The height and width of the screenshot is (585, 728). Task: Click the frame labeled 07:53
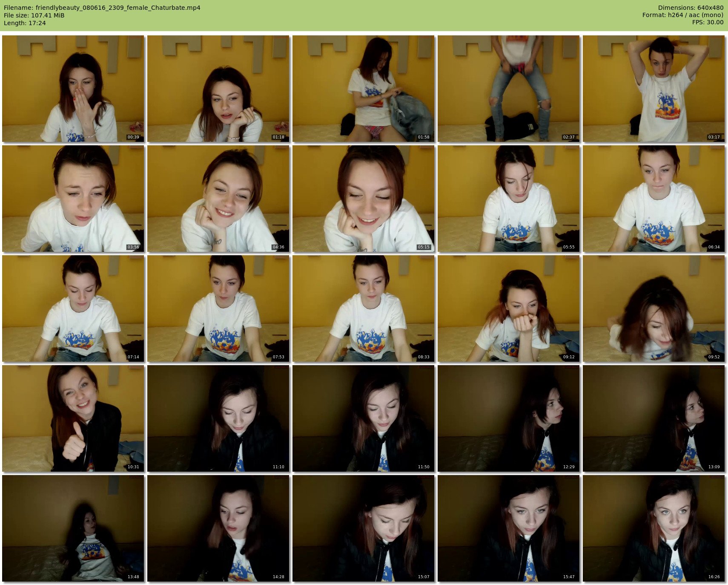(218, 308)
